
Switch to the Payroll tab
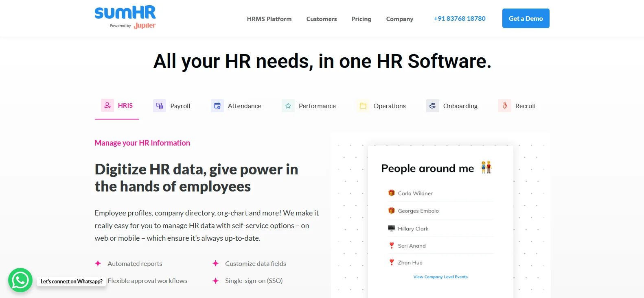click(180, 106)
